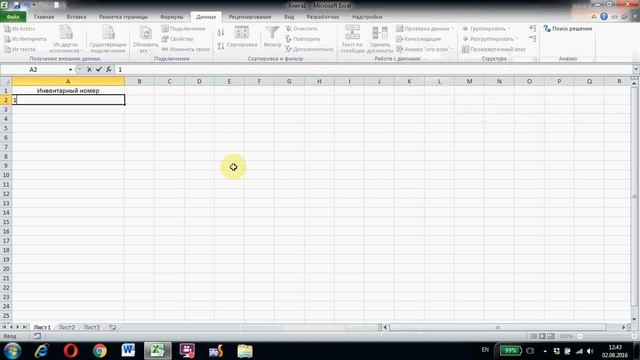
Task: Open Existing Connections (Существующие подключения)
Action: click(x=108, y=39)
